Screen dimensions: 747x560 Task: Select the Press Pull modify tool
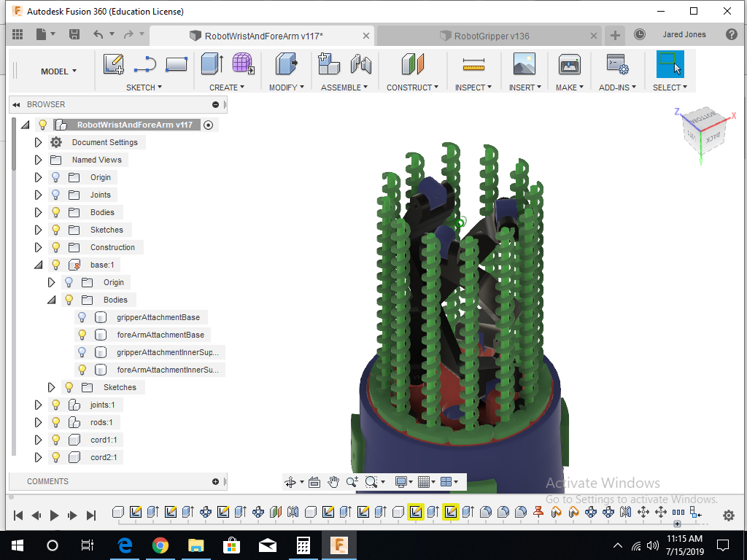click(286, 64)
